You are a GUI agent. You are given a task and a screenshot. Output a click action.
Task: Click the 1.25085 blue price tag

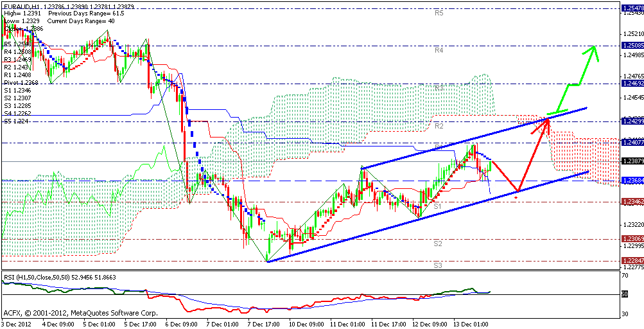point(632,45)
